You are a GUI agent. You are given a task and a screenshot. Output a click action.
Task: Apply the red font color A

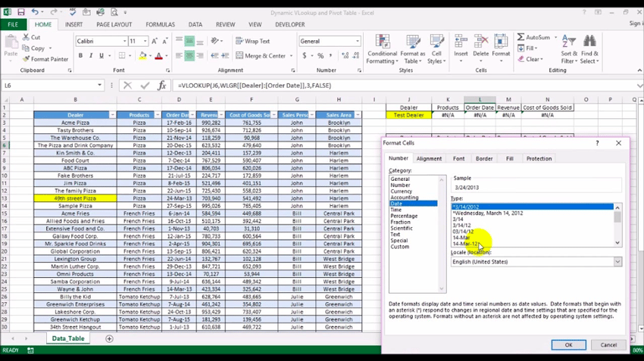coord(158,55)
